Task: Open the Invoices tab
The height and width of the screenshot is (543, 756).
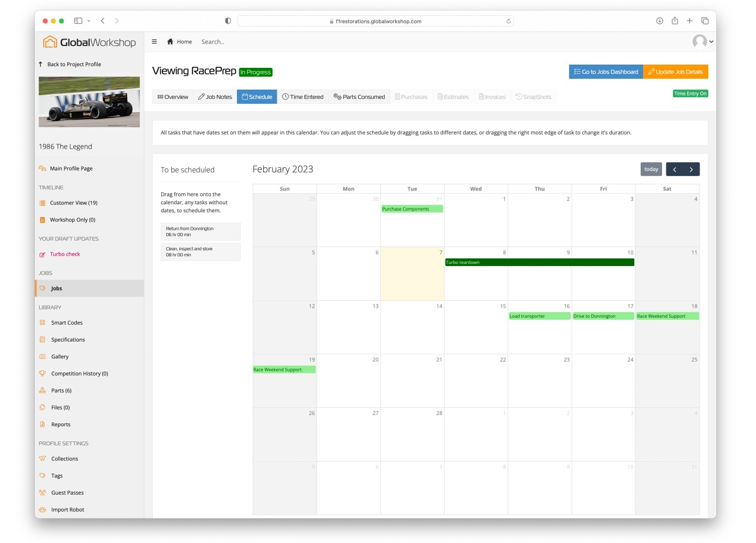Action: (492, 97)
